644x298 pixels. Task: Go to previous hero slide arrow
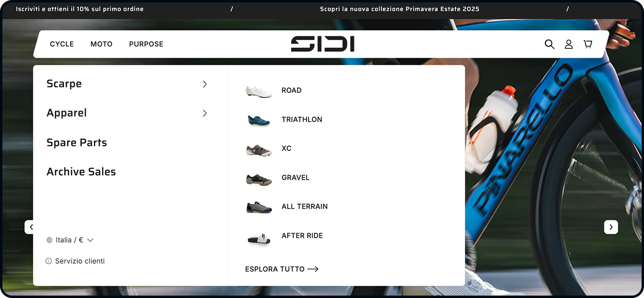pyautogui.click(x=30, y=227)
